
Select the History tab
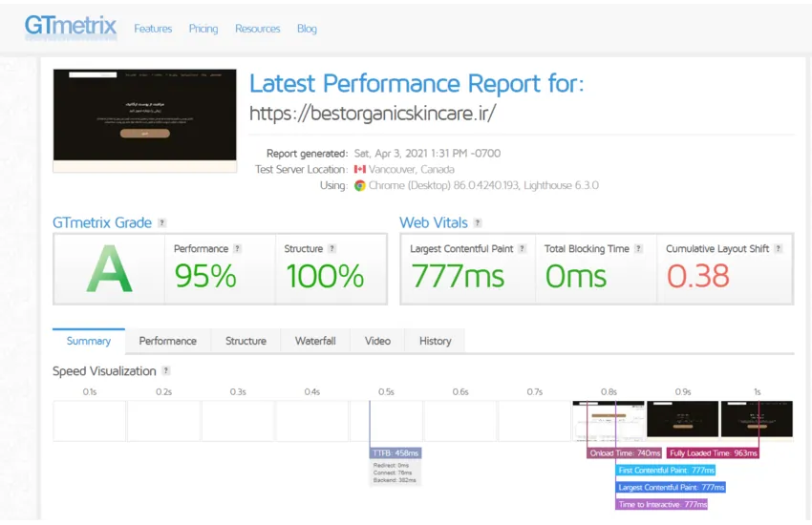pos(435,341)
